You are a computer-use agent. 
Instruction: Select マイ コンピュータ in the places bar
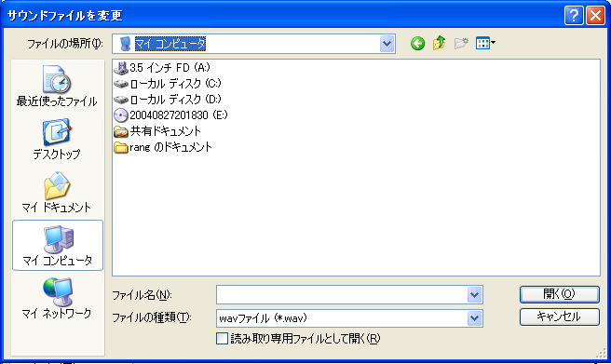point(58,245)
